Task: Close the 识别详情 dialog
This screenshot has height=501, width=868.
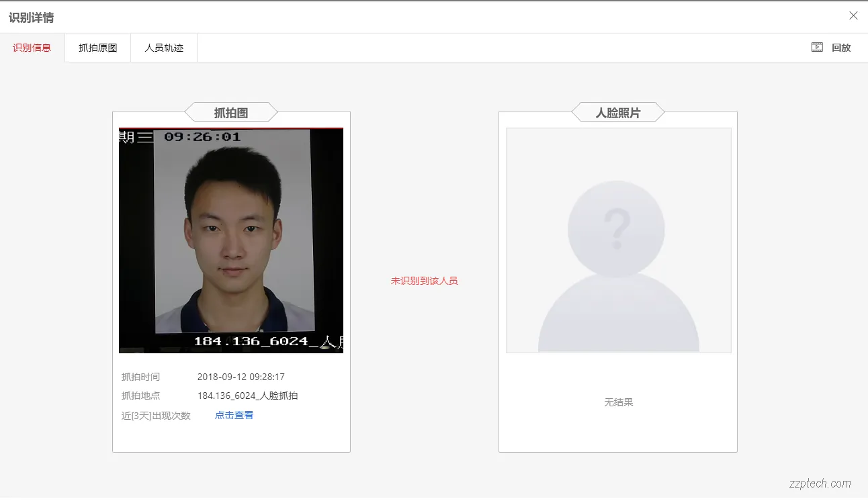Action: tap(853, 15)
